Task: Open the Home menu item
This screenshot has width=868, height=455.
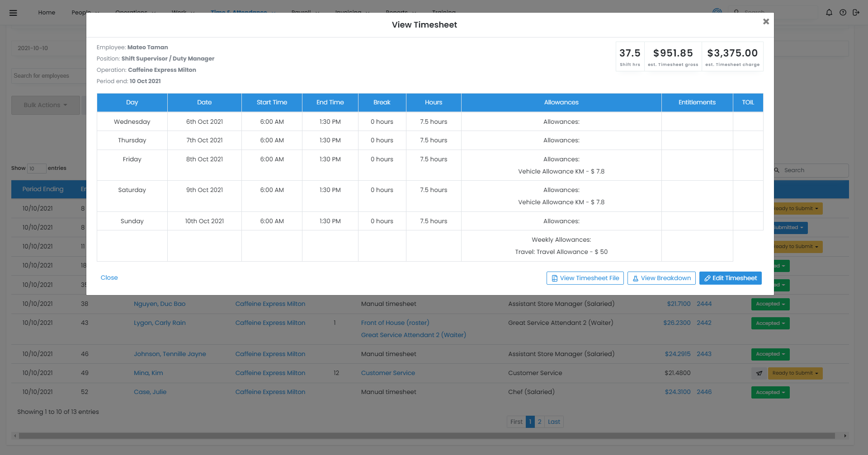Action: coord(47,13)
